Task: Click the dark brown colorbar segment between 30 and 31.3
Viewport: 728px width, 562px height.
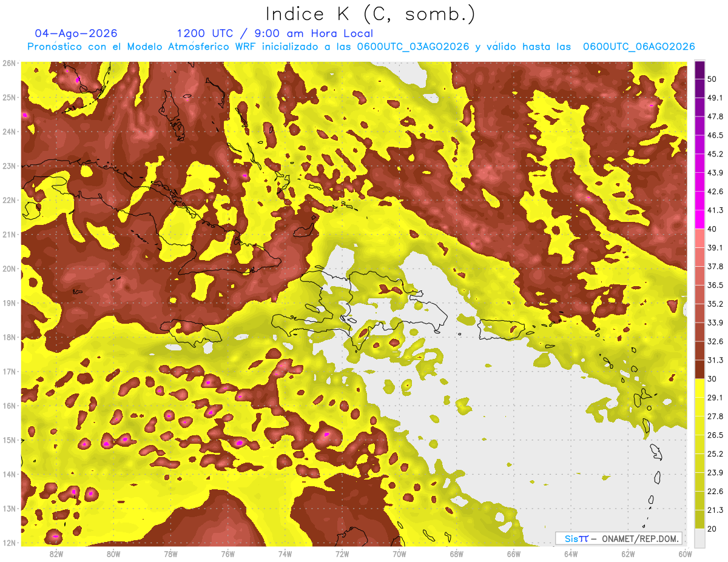Action: [x=700, y=370]
